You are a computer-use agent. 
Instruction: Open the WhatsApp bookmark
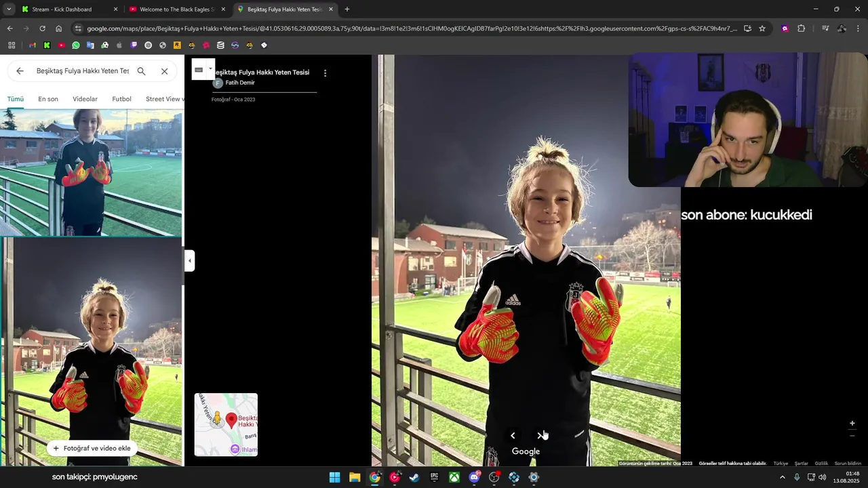76,45
